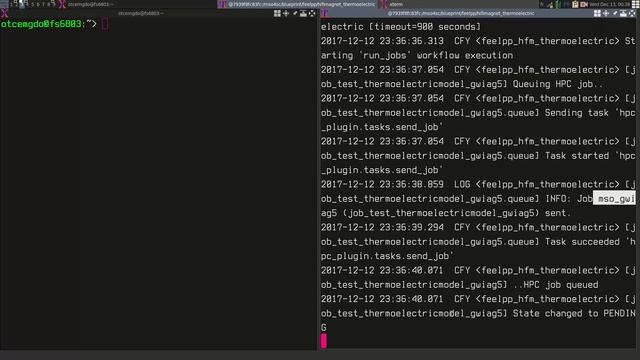Click the timestamp '2017-12-12 23:36:36.313'
Viewport: 640px width, 360px height.
[382, 41]
